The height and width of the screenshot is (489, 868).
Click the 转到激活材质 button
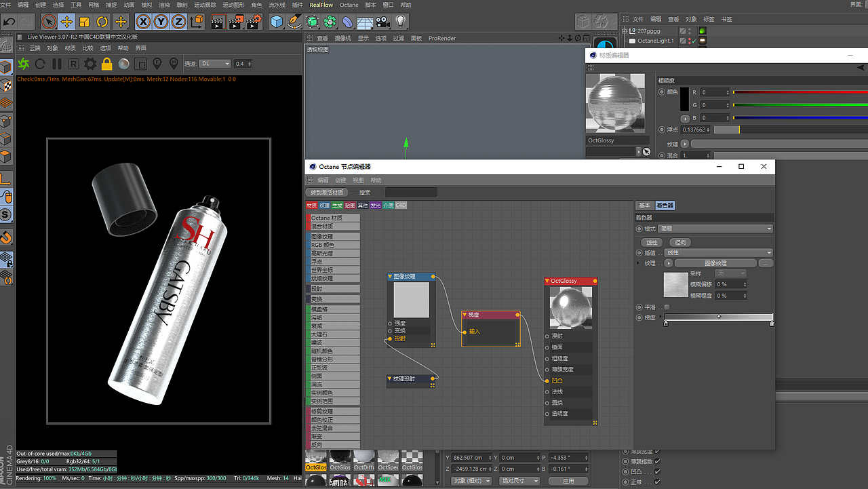(x=328, y=193)
